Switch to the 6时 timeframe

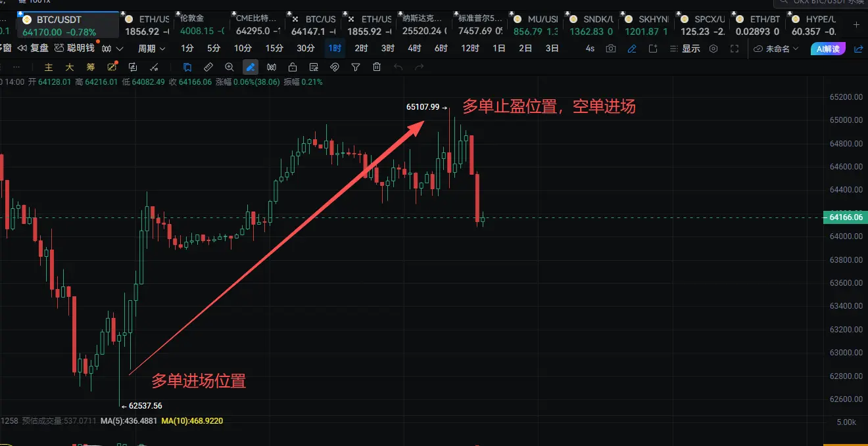[x=441, y=48]
